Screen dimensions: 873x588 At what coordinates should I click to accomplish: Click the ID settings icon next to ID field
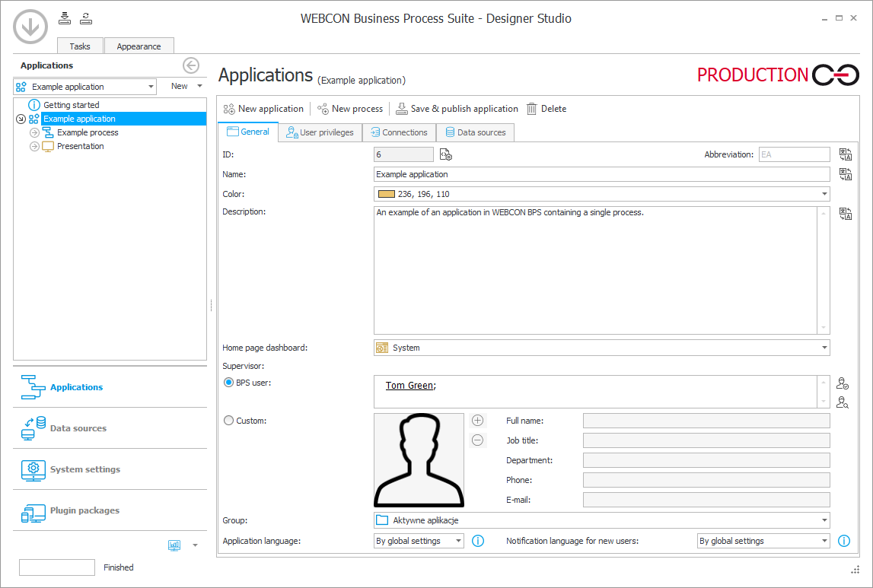pyautogui.click(x=446, y=154)
